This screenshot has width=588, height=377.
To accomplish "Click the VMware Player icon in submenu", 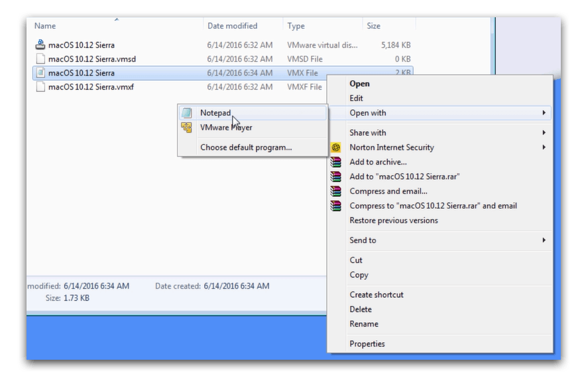I will point(186,127).
